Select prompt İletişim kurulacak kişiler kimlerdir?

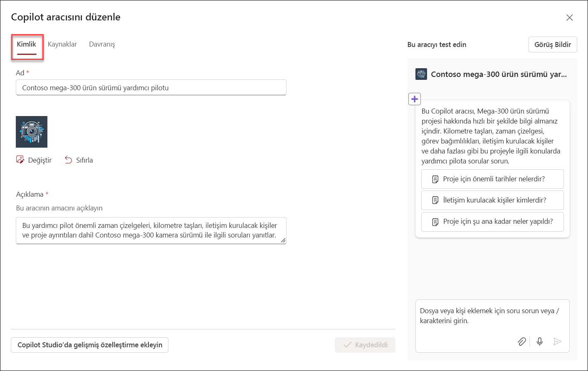pyautogui.click(x=492, y=200)
